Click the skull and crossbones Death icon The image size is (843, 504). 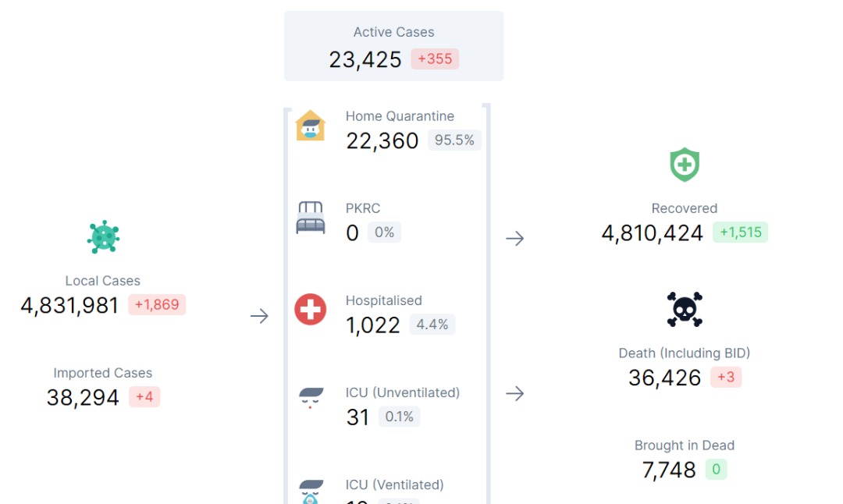pyautogui.click(x=685, y=310)
